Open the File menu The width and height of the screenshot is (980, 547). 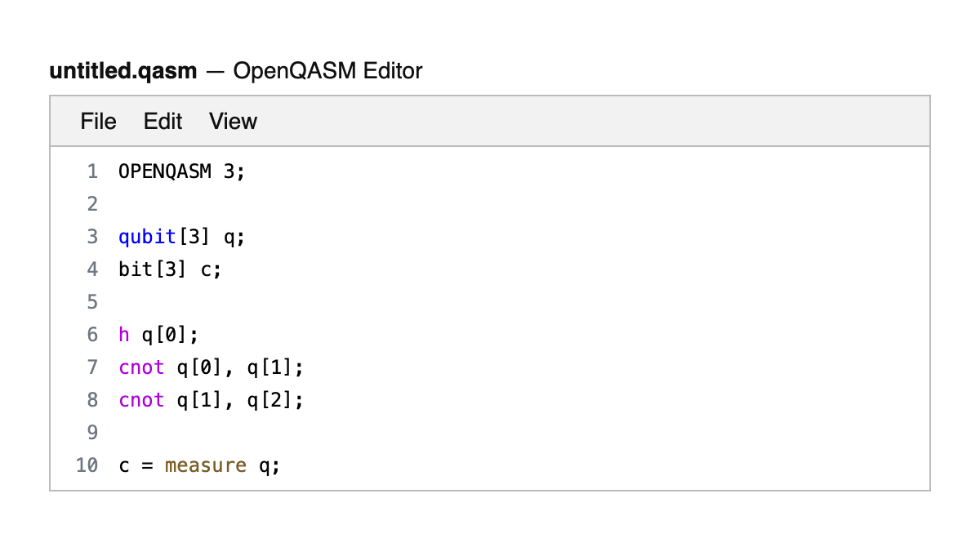pos(98,122)
